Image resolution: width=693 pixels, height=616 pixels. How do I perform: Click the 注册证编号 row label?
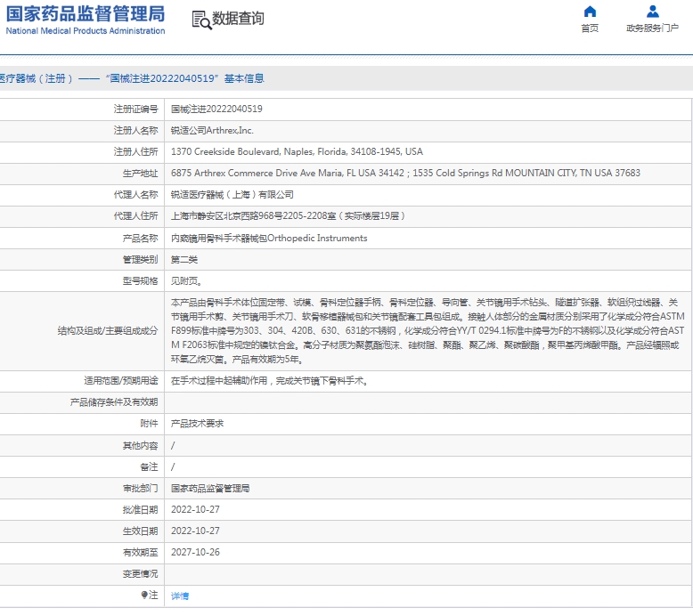pyautogui.click(x=135, y=109)
